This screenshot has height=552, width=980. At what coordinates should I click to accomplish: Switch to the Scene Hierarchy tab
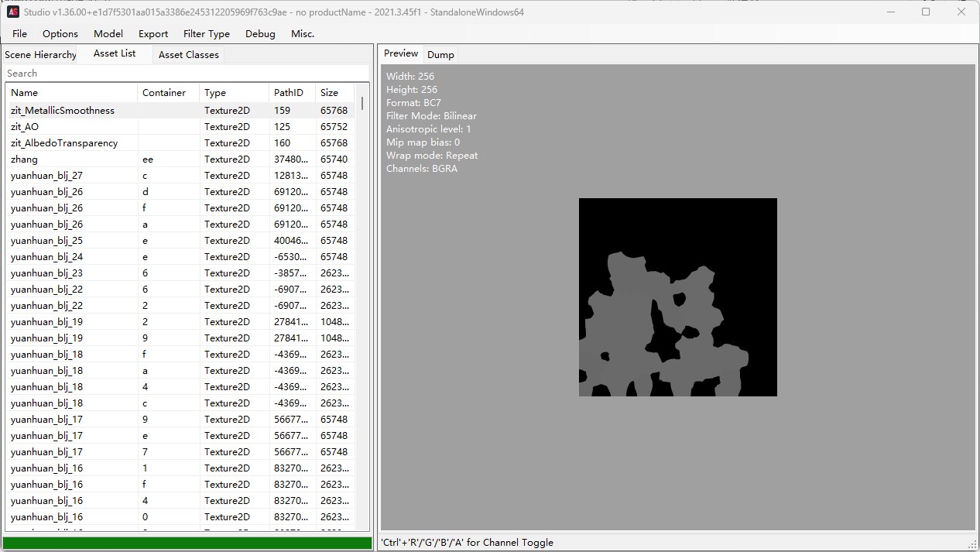[x=40, y=55]
